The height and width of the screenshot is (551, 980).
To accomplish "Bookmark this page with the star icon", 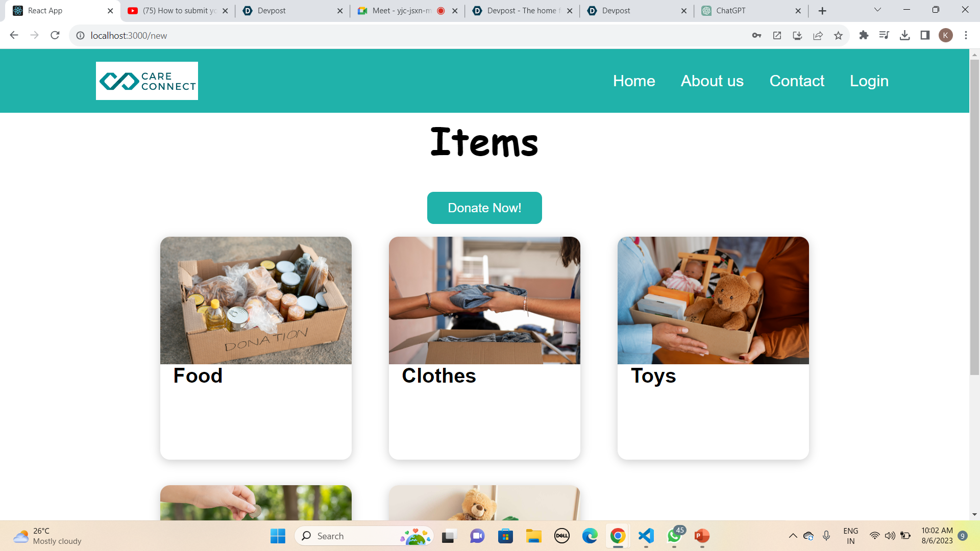I will [838, 35].
